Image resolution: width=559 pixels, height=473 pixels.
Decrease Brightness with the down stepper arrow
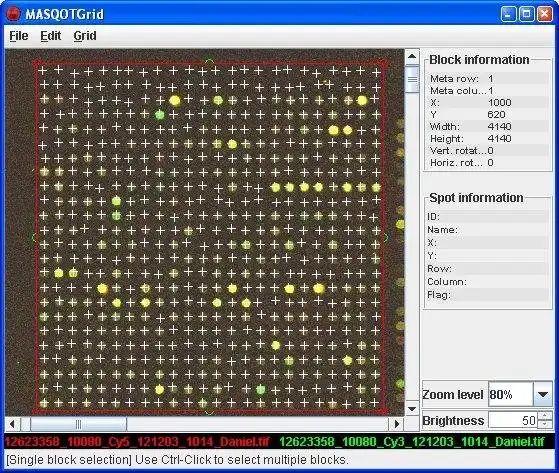(x=545, y=424)
